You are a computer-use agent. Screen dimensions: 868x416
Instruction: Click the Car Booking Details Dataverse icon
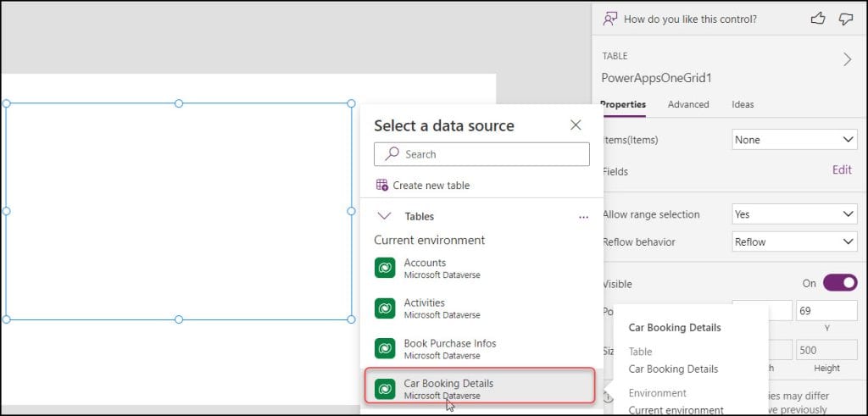click(385, 389)
